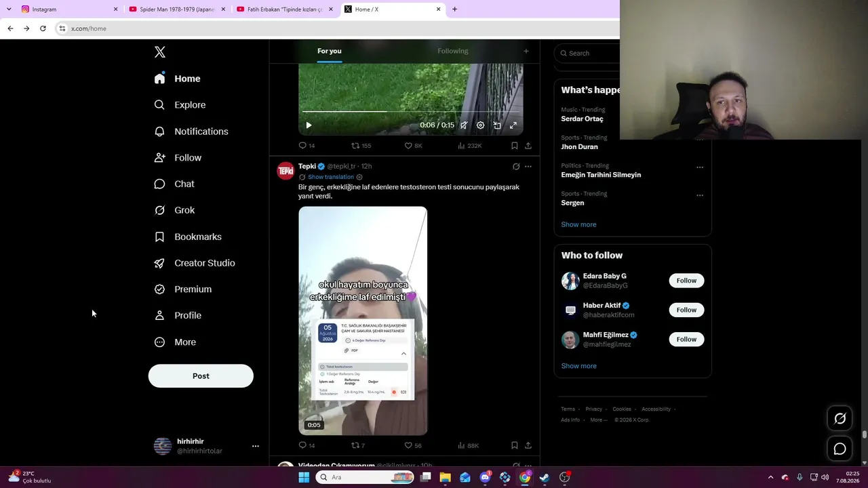View analytics for the 232K views post
The width and height of the screenshot is (868, 488).
(x=469, y=146)
